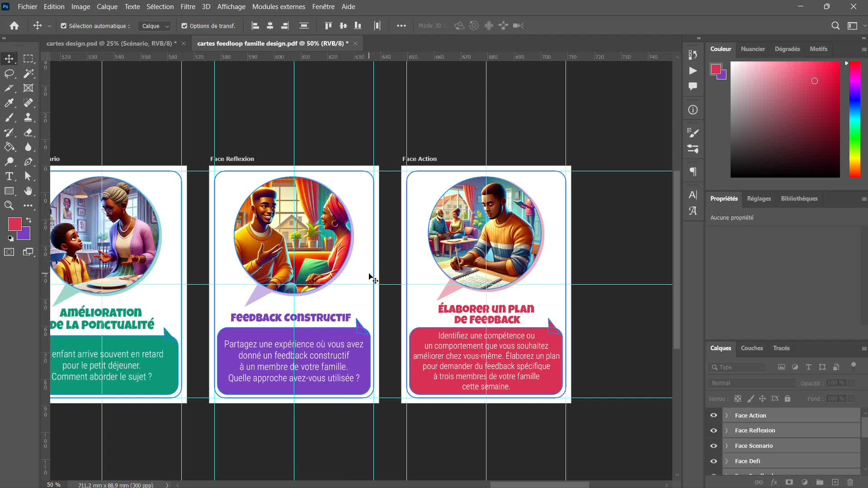Image resolution: width=868 pixels, height=488 pixels.
Task: Open the Calque auto-select dropdown
Action: pyautogui.click(x=155, y=26)
